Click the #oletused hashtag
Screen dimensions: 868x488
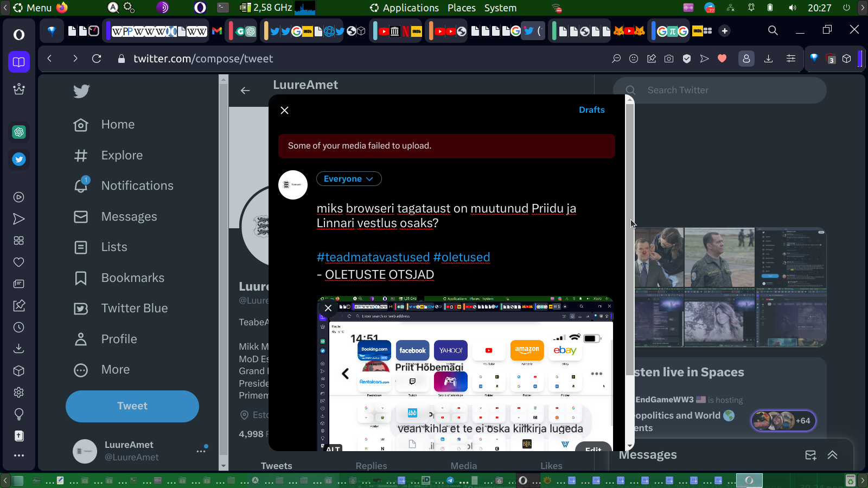click(x=462, y=257)
